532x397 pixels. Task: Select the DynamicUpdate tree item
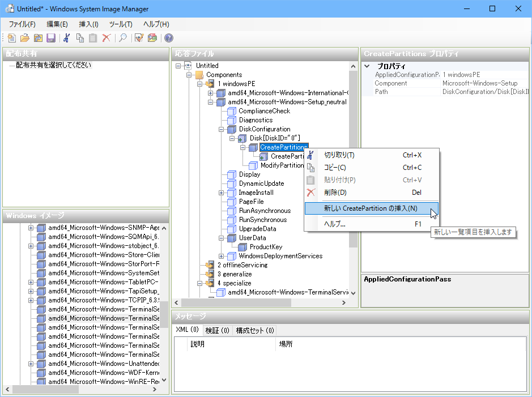click(261, 183)
